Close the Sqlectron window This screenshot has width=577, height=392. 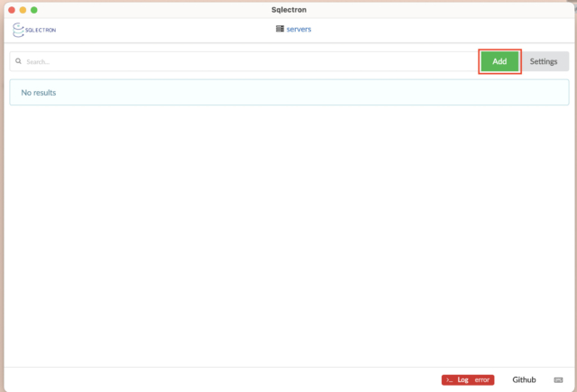click(x=12, y=10)
